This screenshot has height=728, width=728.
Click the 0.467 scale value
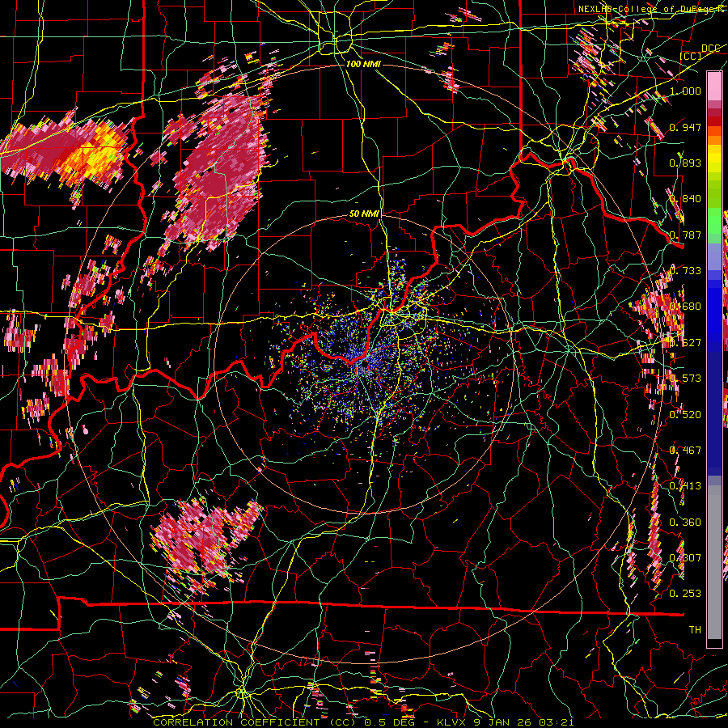(x=685, y=451)
